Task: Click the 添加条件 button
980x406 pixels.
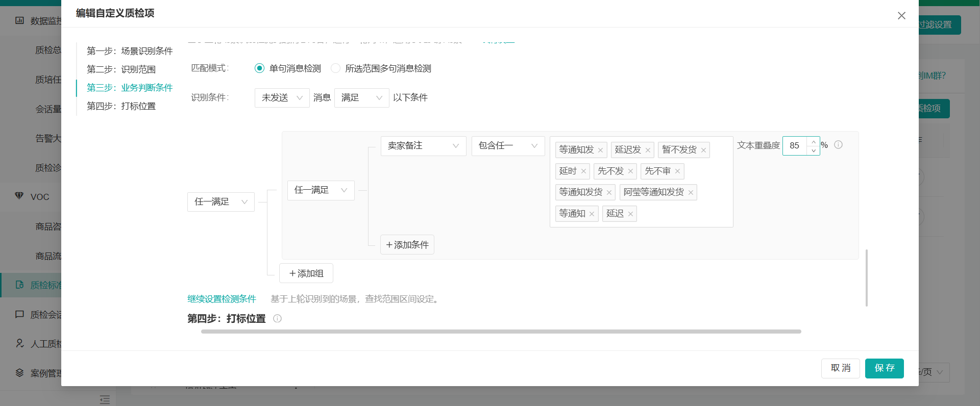Action: click(x=407, y=245)
